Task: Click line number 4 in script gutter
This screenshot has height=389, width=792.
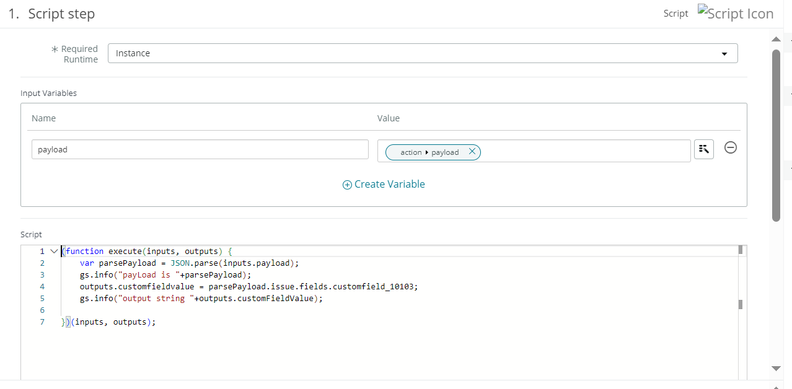Action: [x=42, y=286]
